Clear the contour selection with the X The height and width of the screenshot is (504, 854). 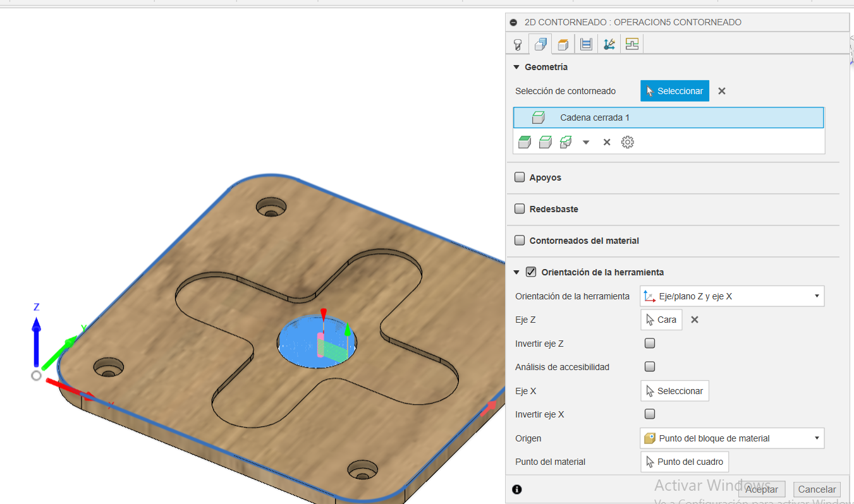(722, 91)
